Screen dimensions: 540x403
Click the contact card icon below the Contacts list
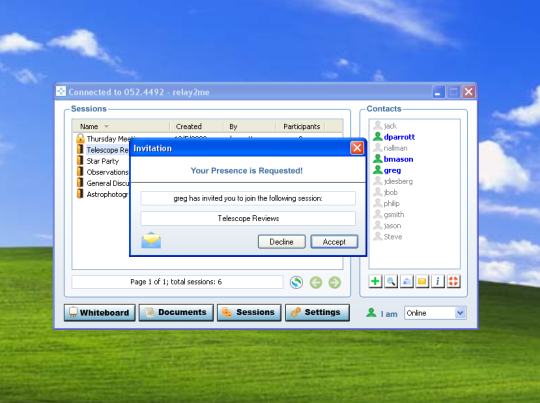[x=407, y=281]
